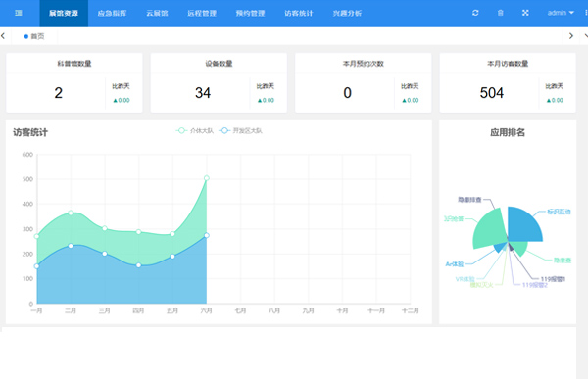Click the 本月预约次数 card value 0
The image size is (588, 379).
(347, 93)
